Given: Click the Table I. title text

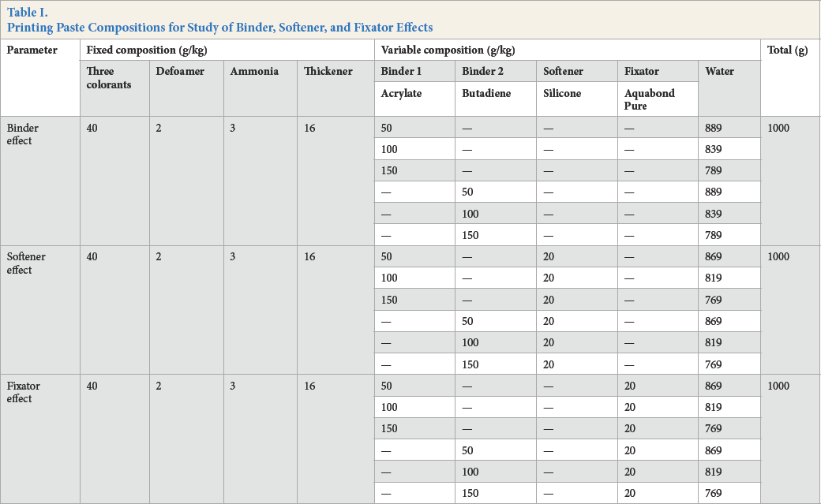Looking at the screenshot, I should click(27, 13).
